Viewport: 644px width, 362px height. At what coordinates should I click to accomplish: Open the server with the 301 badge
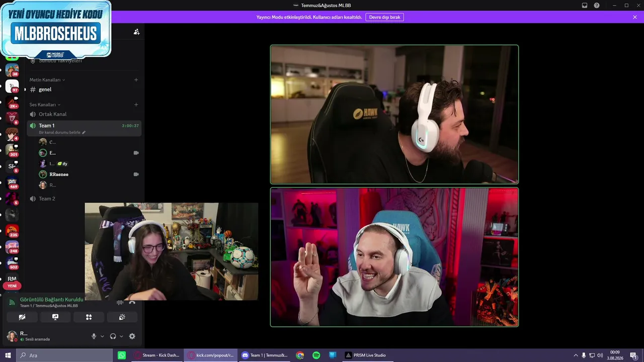tap(12, 150)
